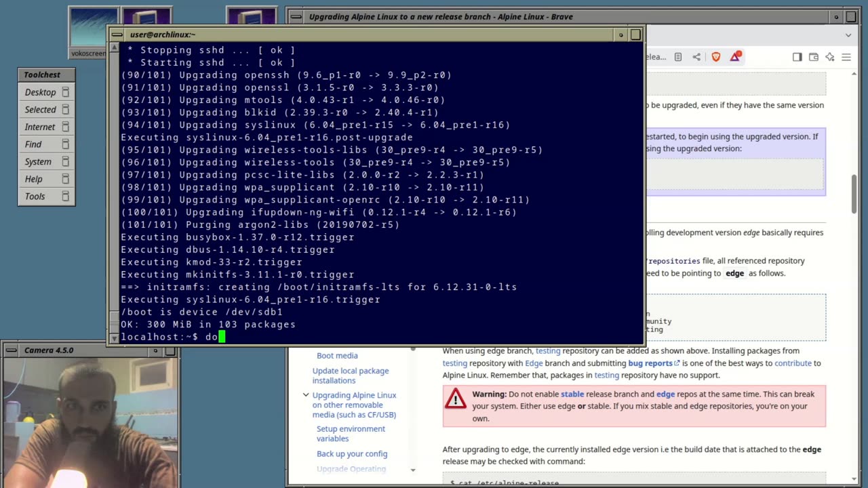
Task: Open Toolchest Find menu
Action: 33,144
